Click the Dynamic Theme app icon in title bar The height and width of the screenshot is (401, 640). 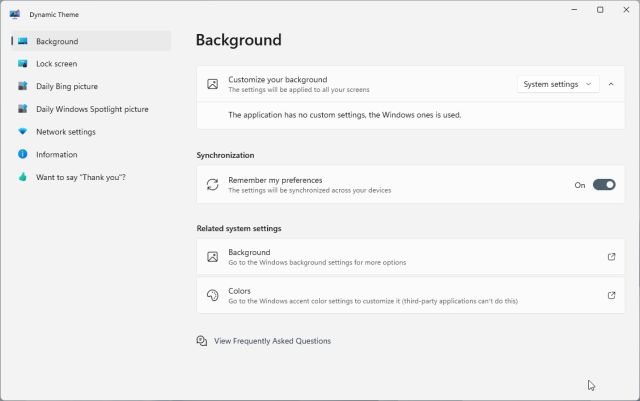(x=15, y=14)
